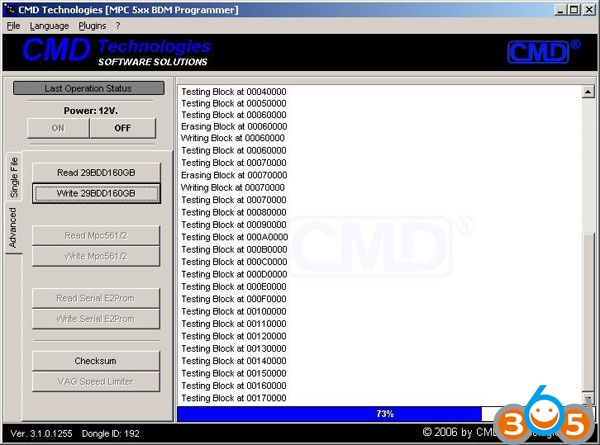Open the ? help menu
600x445 pixels.
118,26
